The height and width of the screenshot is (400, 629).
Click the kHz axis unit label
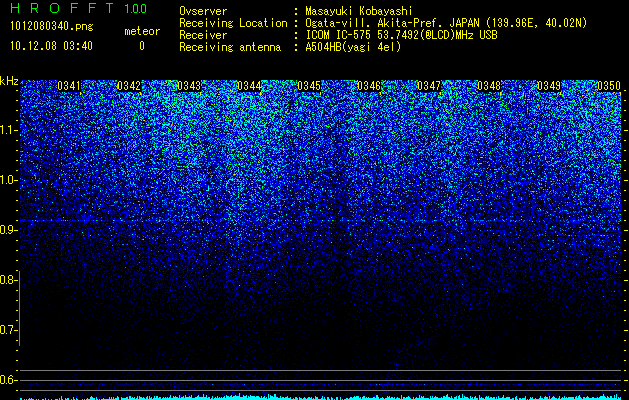[x=9, y=81]
